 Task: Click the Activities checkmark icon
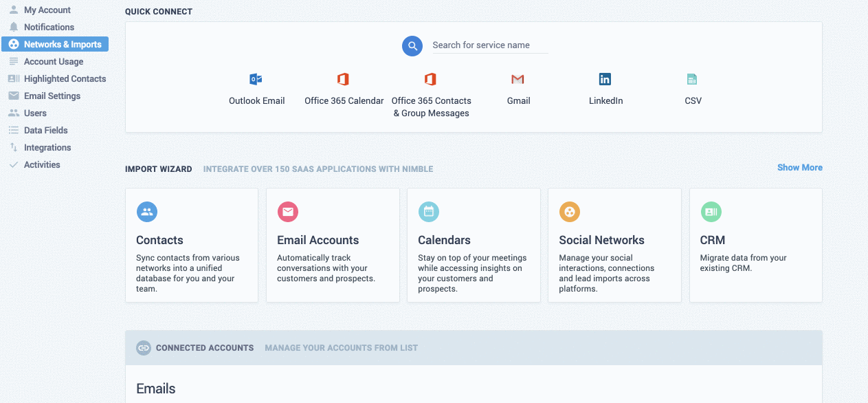(14, 164)
